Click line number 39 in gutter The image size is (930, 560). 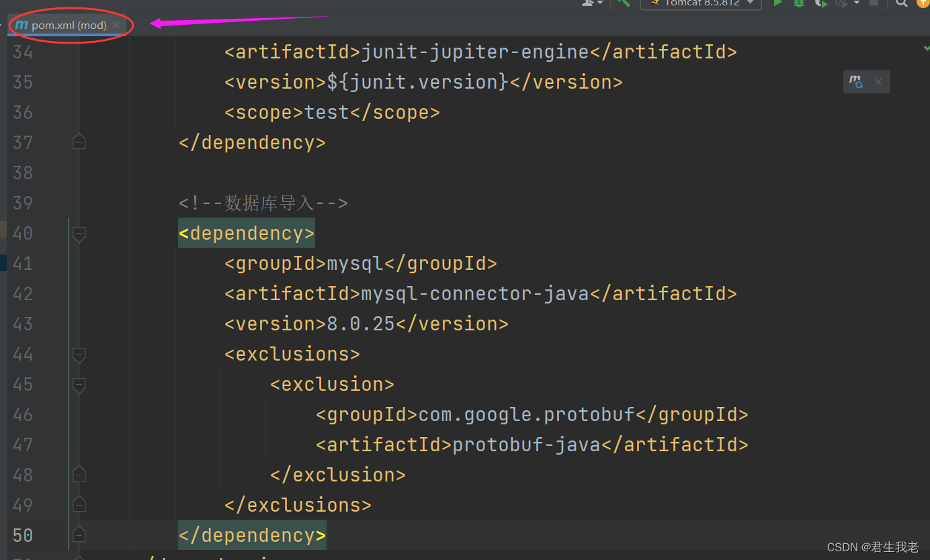[23, 203]
